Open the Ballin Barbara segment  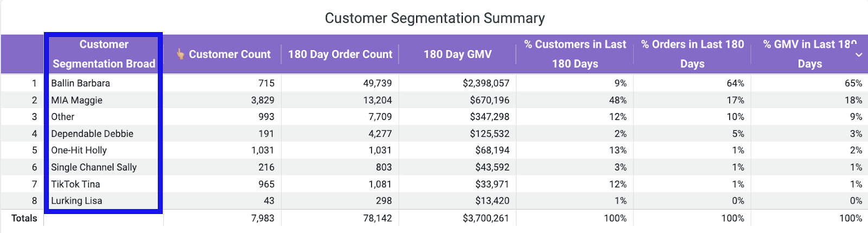[80, 83]
